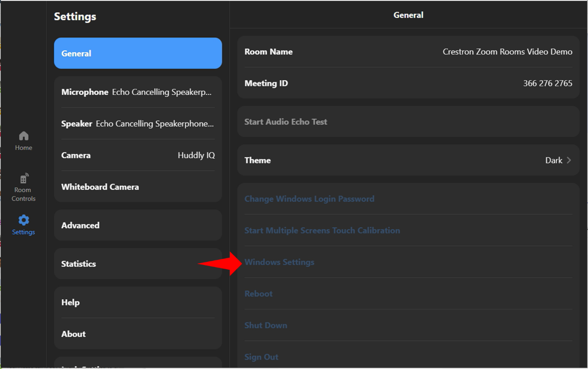Open the Statistics section
This screenshot has height=369, width=588.
click(x=138, y=264)
